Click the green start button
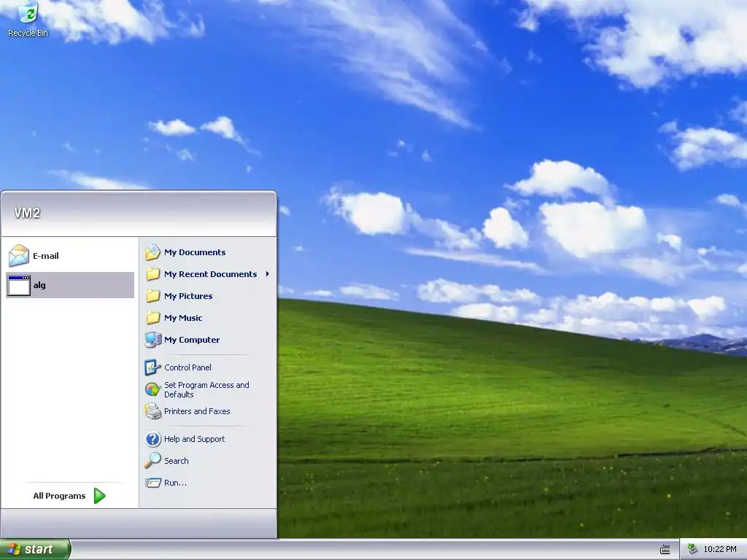Screen dimensions: 747x560 tap(35, 550)
